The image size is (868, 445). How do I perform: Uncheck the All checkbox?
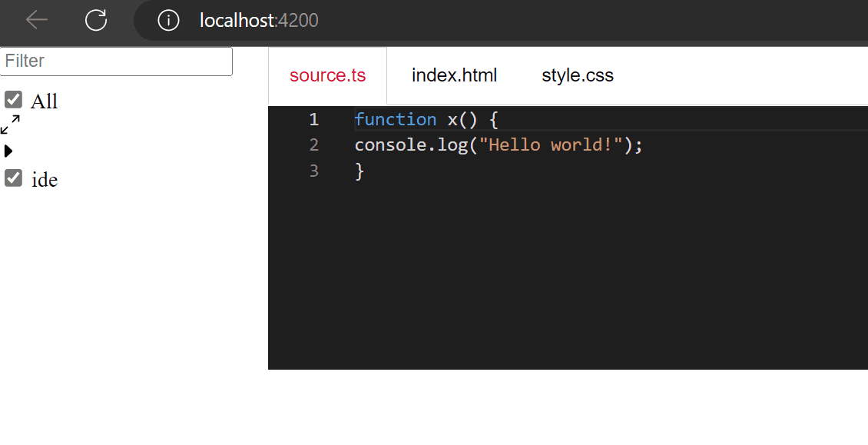point(12,98)
